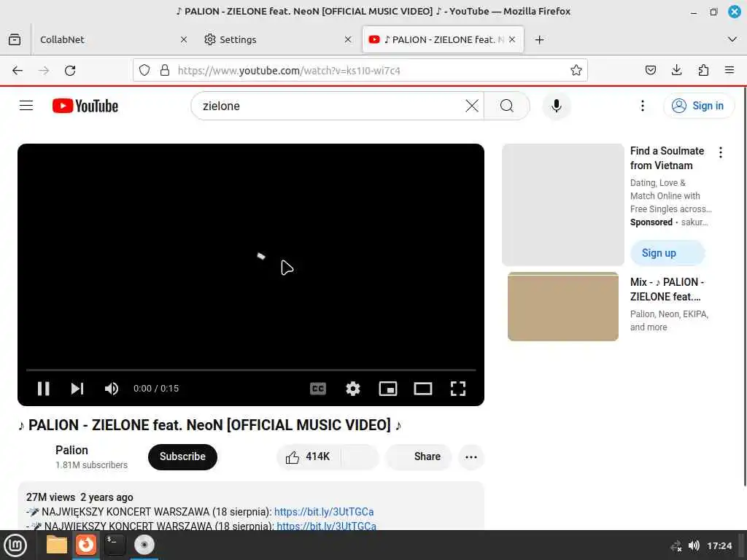Click the disc application taskbar icon
This screenshot has width=747, height=560.
(x=144, y=545)
